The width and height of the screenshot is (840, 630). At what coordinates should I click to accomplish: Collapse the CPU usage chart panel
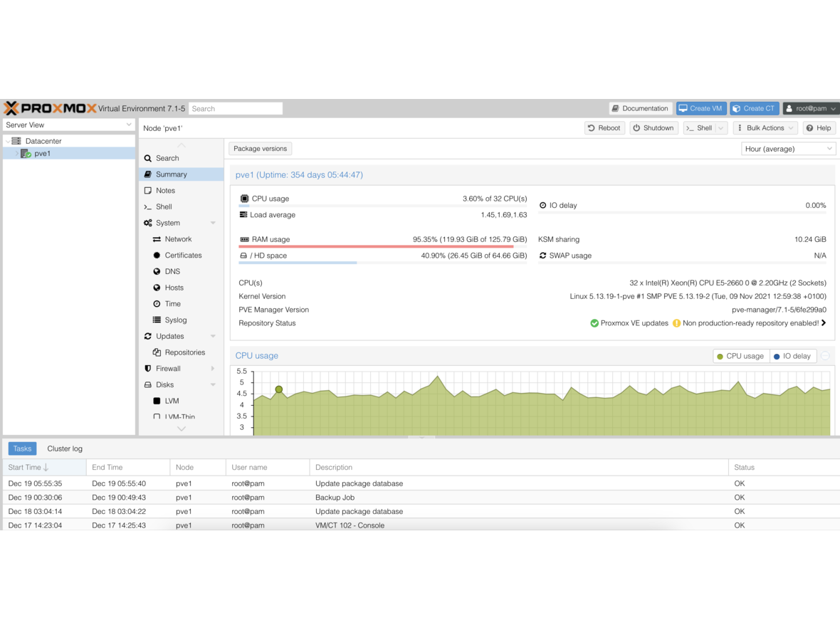pos(824,355)
